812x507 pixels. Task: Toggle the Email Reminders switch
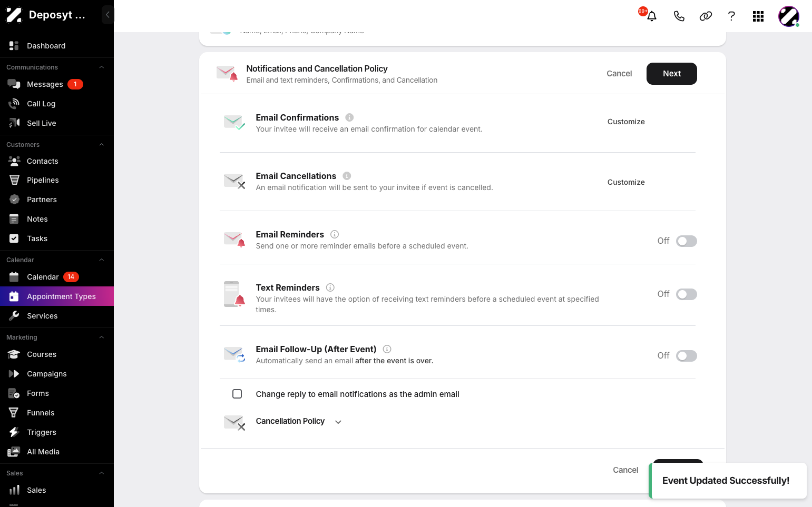click(687, 241)
